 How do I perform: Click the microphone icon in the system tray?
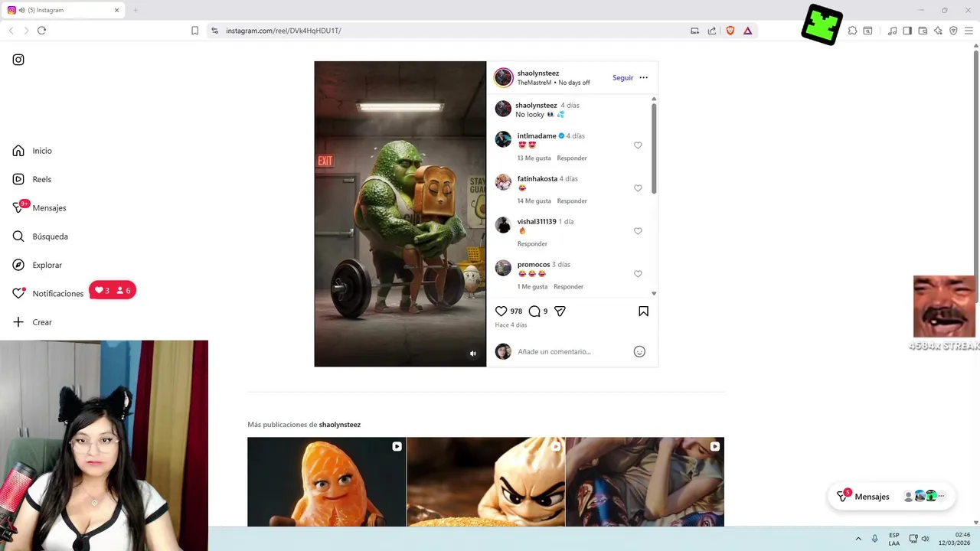click(x=874, y=539)
